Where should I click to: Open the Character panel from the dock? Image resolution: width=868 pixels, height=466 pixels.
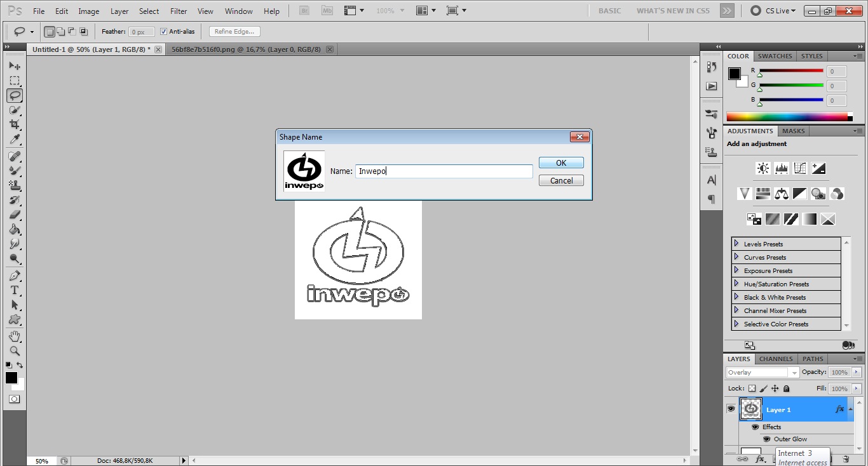click(x=712, y=180)
